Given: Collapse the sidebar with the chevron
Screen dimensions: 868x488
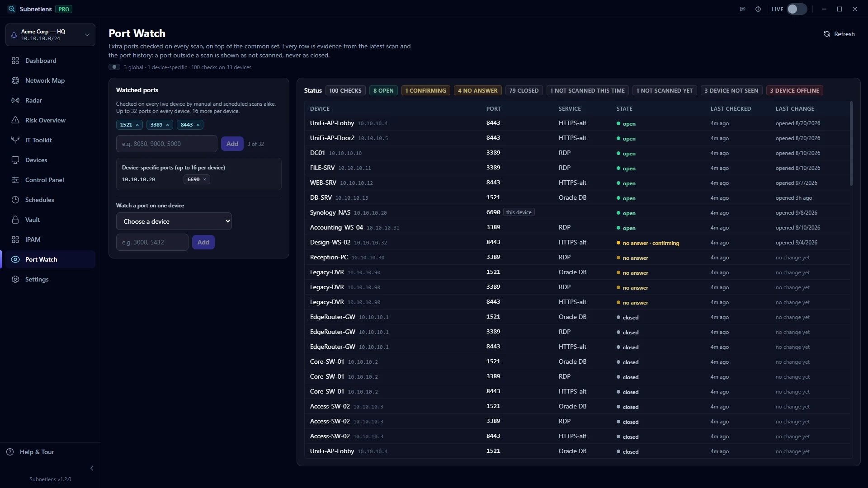Looking at the screenshot, I should (92, 468).
